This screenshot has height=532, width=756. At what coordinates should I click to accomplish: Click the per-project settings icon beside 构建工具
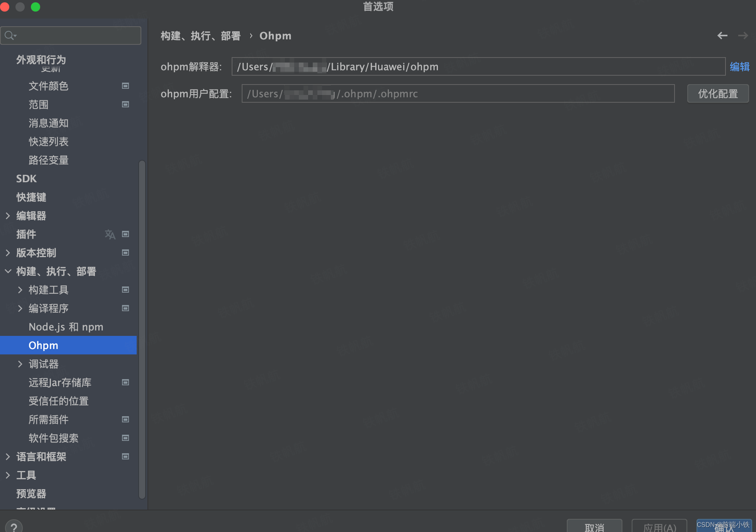[125, 290]
